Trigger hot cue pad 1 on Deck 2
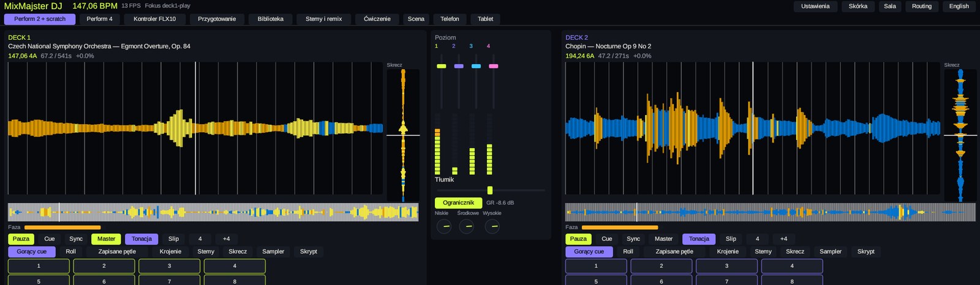The width and height of the screenshot is (980, 285). pyautogui.click(x=596, y=266)
